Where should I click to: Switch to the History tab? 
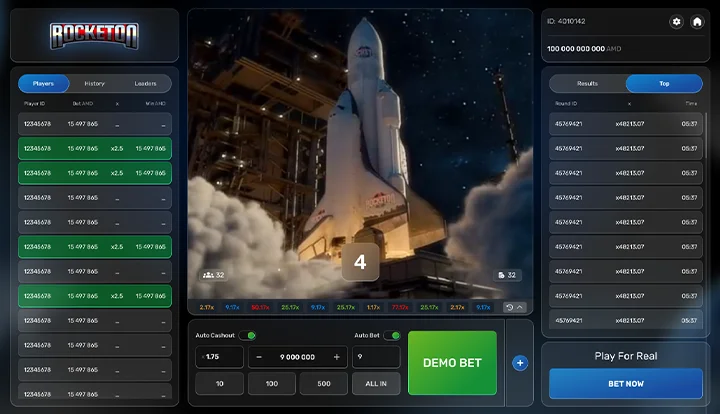click(x=95, y=84)
